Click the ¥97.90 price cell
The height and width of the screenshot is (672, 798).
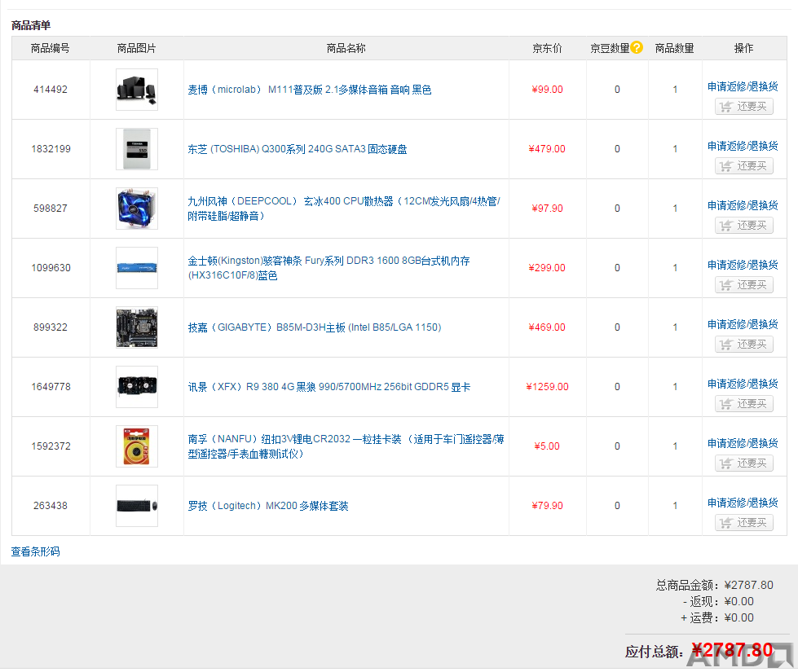[547, 209]
